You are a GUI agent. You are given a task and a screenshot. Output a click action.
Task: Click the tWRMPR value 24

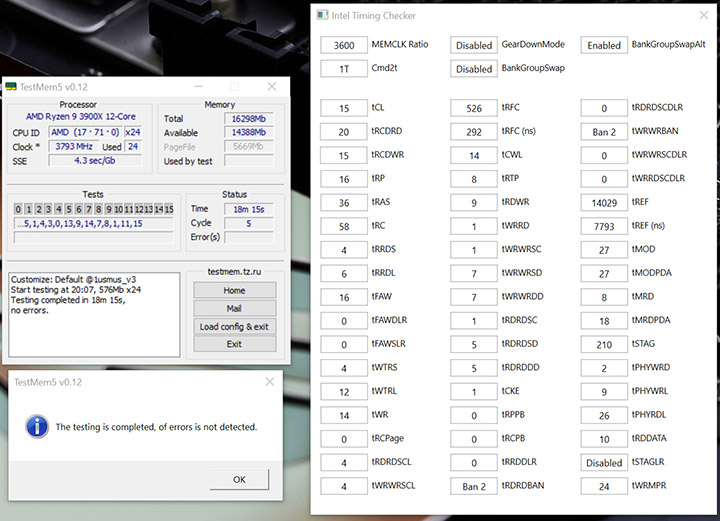[604, 487]
